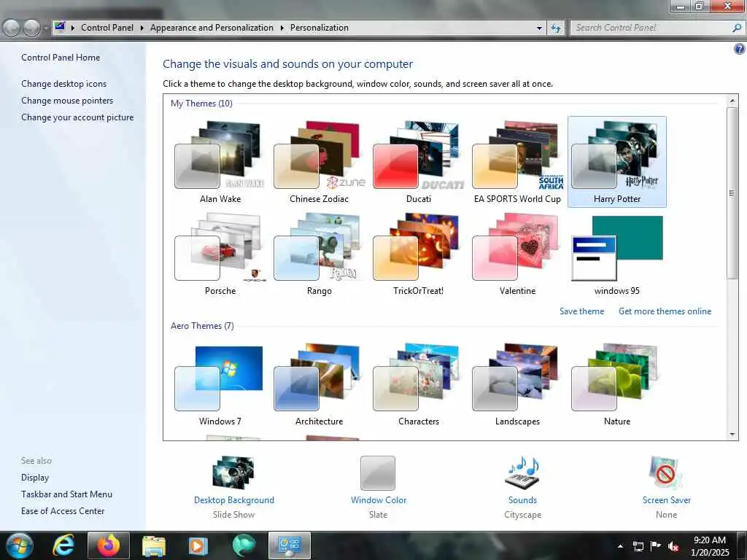Click Appearance and Personalization breadcrumb
The width and height of the screenshot is (747, 560).
pos(212,28)
